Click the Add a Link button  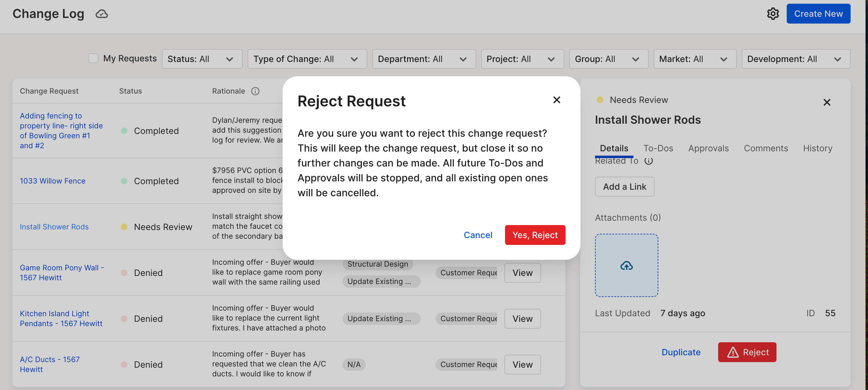pyautogui.click(x=624, y=187)
